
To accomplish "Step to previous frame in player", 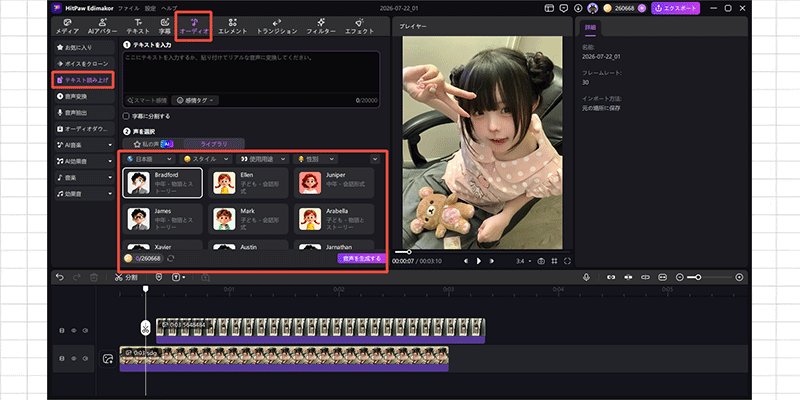I will (466, 261).
